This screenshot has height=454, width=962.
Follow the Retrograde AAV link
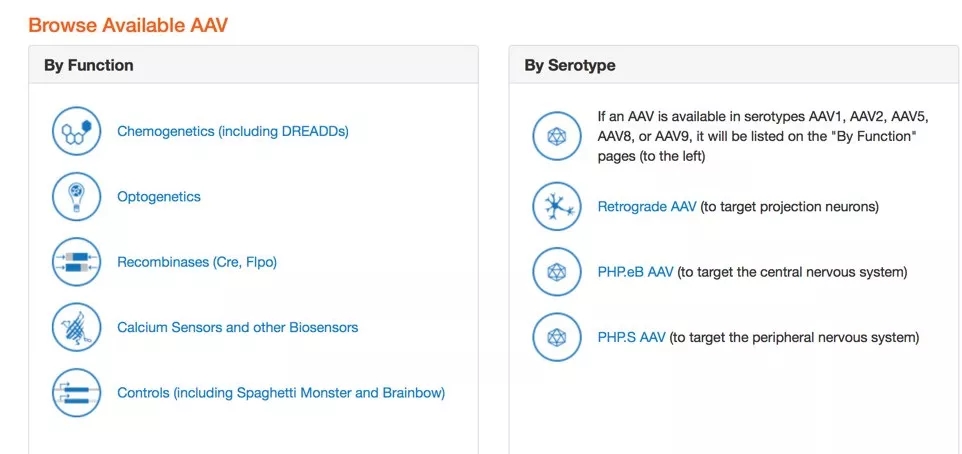coord(646,207)
